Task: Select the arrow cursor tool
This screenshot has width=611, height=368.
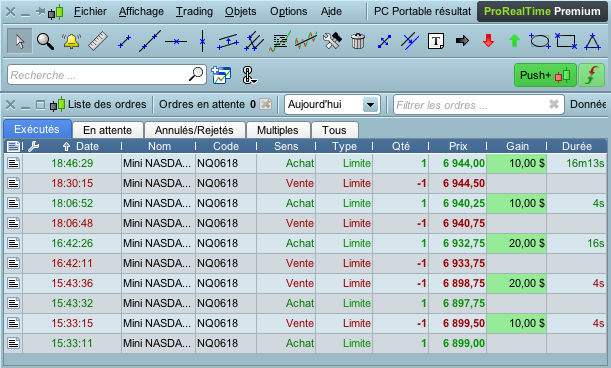Action: 19,41
